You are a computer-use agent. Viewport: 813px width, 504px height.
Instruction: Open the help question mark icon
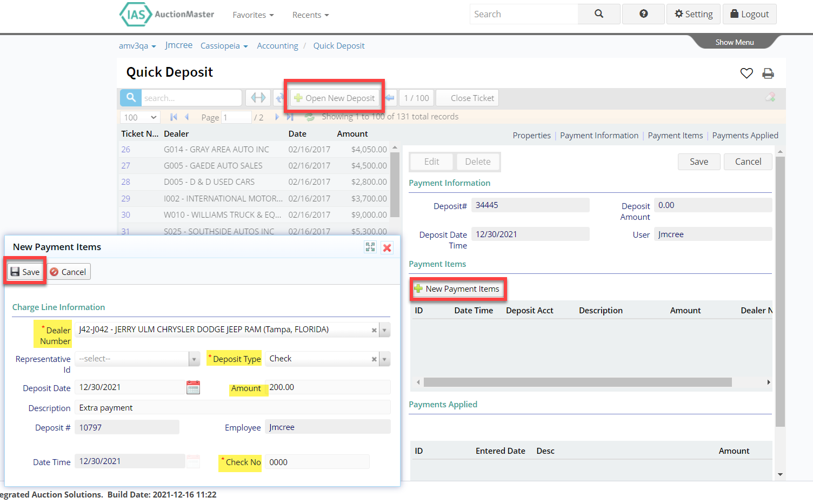coord(643,14)
